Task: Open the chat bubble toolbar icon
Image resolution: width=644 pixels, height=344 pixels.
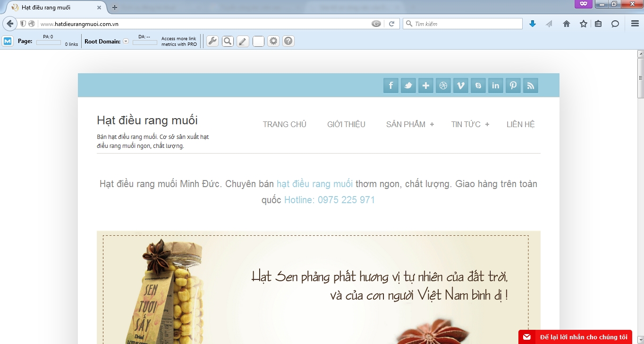Action: 615,24
